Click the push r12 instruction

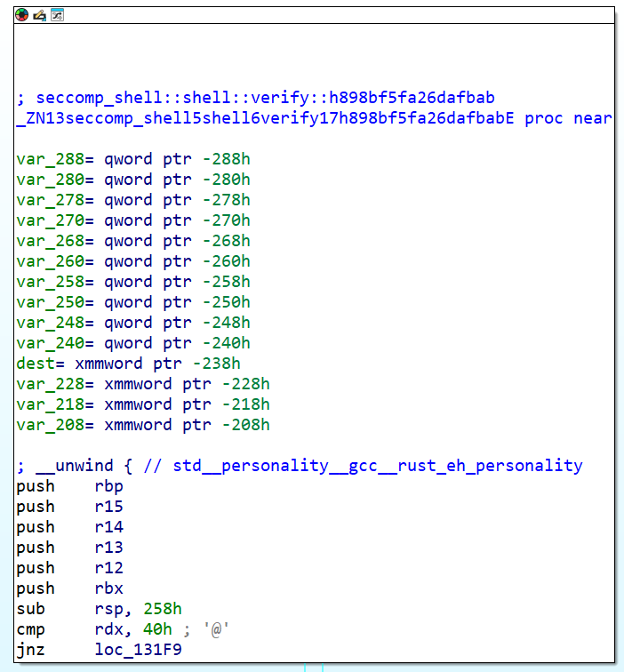[70, 568]
